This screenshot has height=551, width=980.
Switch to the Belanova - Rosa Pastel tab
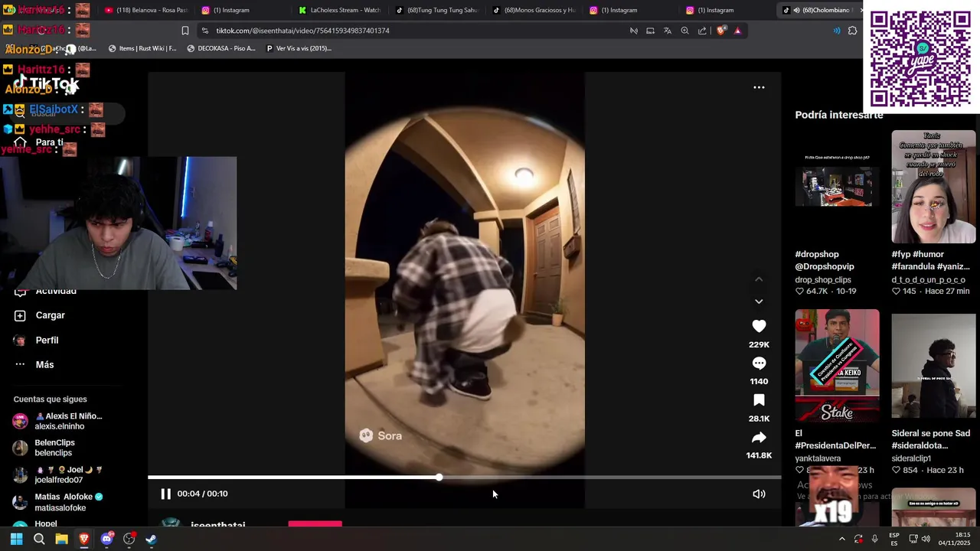tap(145, 10)
